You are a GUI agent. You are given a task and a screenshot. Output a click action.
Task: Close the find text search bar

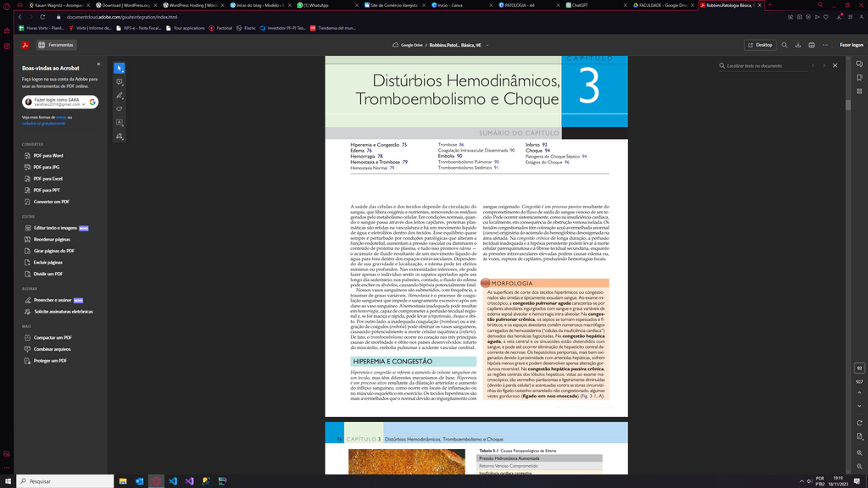pyautogui.click(x=835, y=65)
